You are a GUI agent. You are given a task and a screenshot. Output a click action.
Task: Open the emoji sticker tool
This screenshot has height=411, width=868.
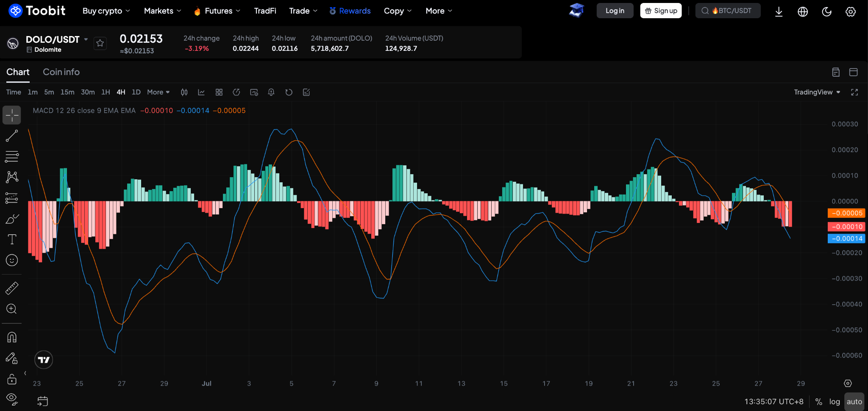[x=12, y=260]
